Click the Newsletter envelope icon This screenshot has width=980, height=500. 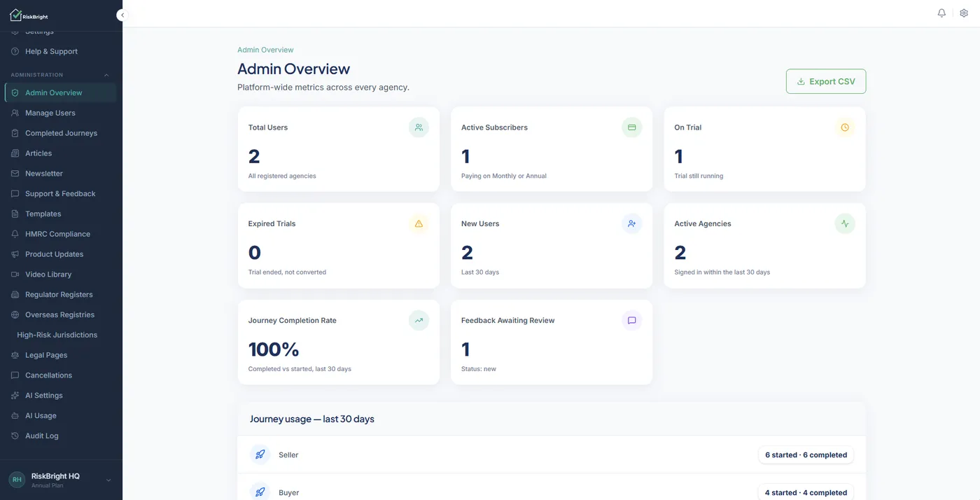[15, 174]
